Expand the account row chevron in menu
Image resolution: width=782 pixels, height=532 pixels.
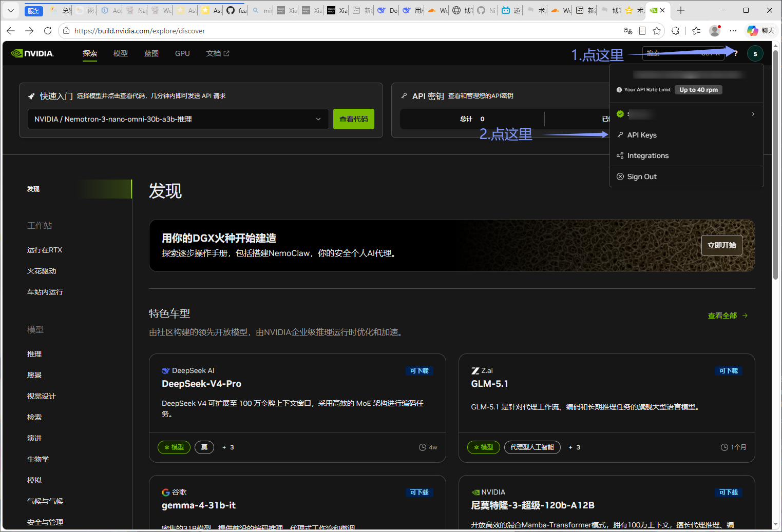[753, 114]
